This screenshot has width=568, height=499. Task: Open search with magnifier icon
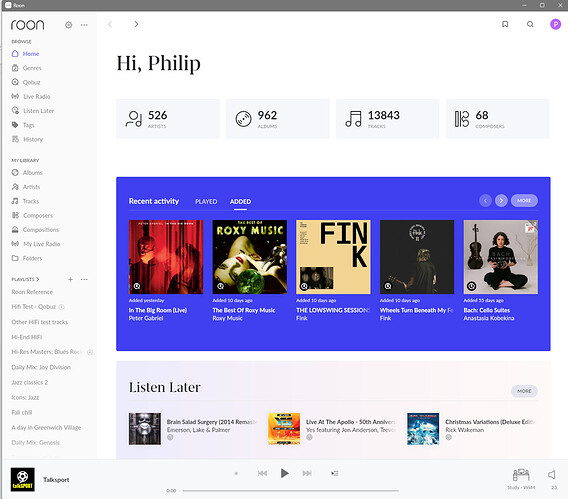coord(530,24)
